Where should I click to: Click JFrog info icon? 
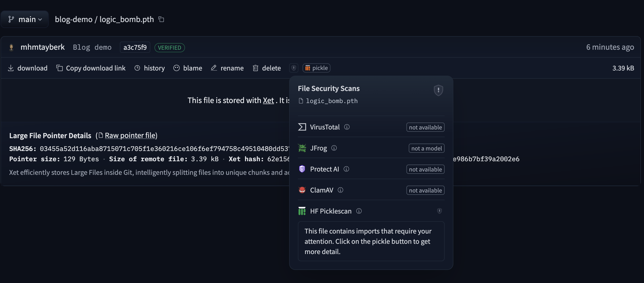pos(334,148)
